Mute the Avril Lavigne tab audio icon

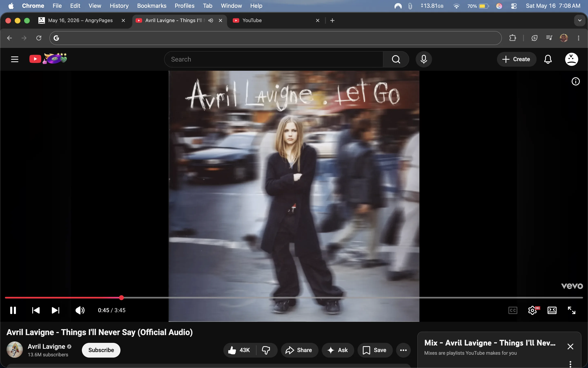[x=211, y=20]
